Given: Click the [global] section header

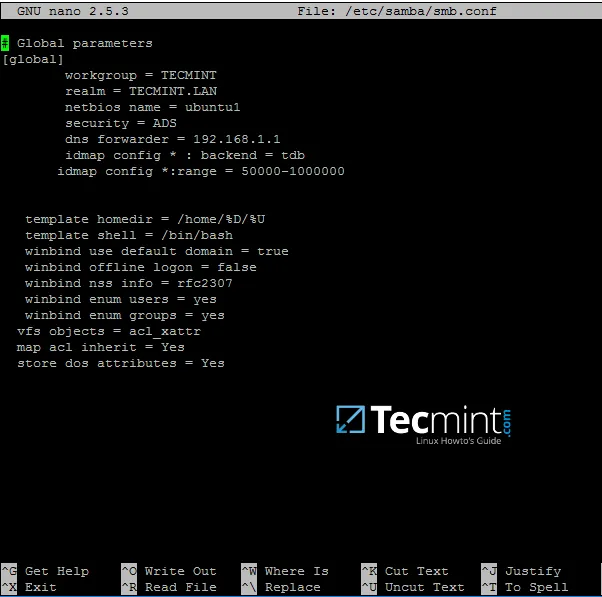Looking at the screenshot, I should click(x=33, y=60).
